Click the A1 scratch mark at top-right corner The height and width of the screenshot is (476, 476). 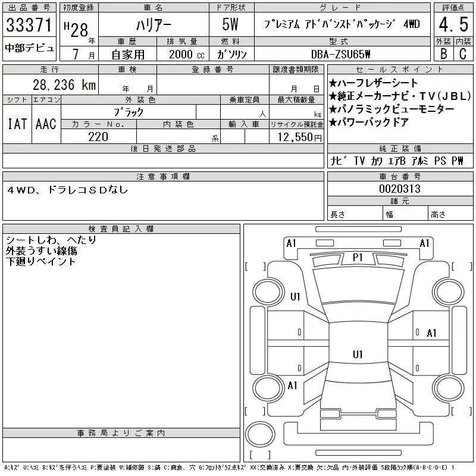[x=425, y=243]
